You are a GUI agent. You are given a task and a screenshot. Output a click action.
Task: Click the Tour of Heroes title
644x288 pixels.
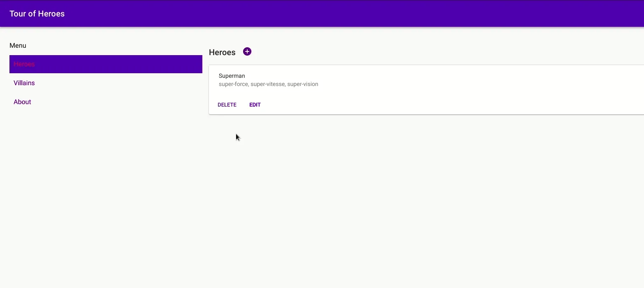coord(37,14)
